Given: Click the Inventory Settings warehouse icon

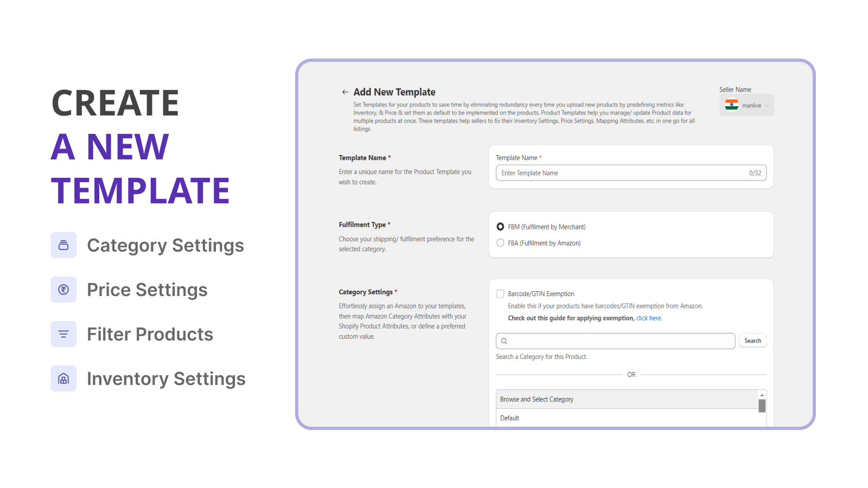Looking at the screenshot, I should (x=63, y=378).
